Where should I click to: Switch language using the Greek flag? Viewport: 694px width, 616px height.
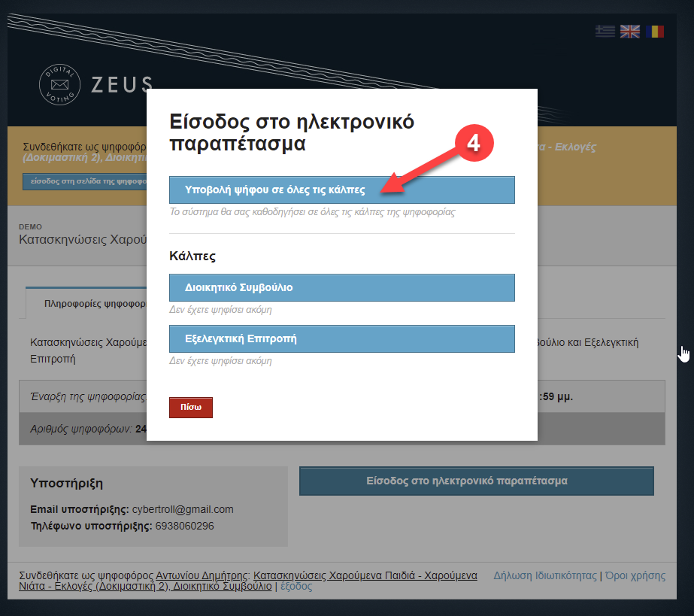tap(605, 32)
